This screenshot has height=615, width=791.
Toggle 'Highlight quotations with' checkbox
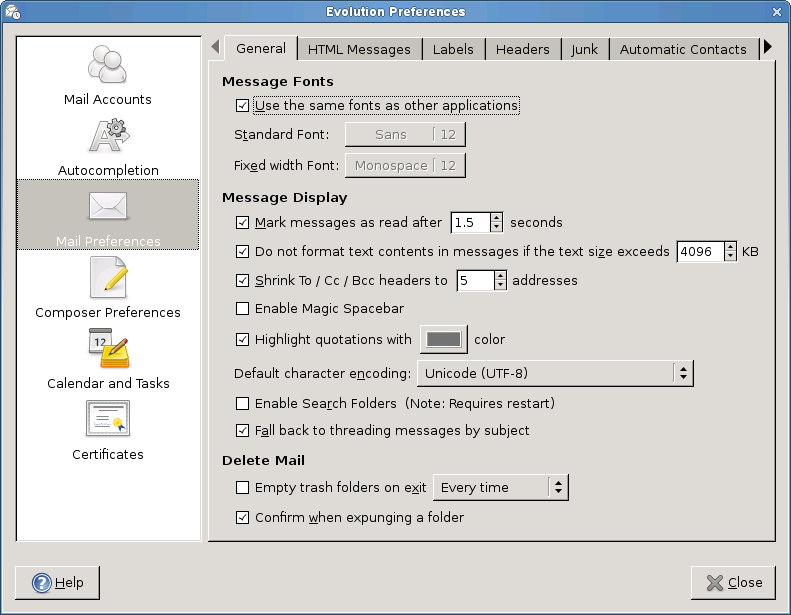242,340
